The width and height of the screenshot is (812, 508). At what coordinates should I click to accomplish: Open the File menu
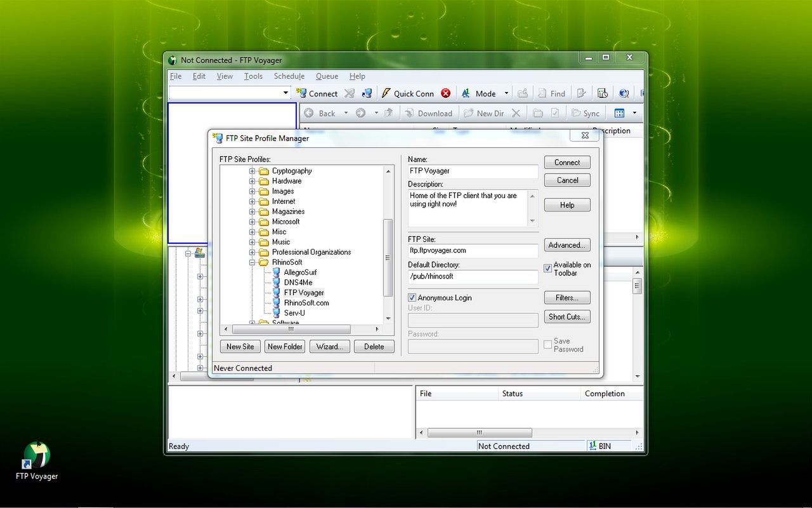(x=176, y=76)
